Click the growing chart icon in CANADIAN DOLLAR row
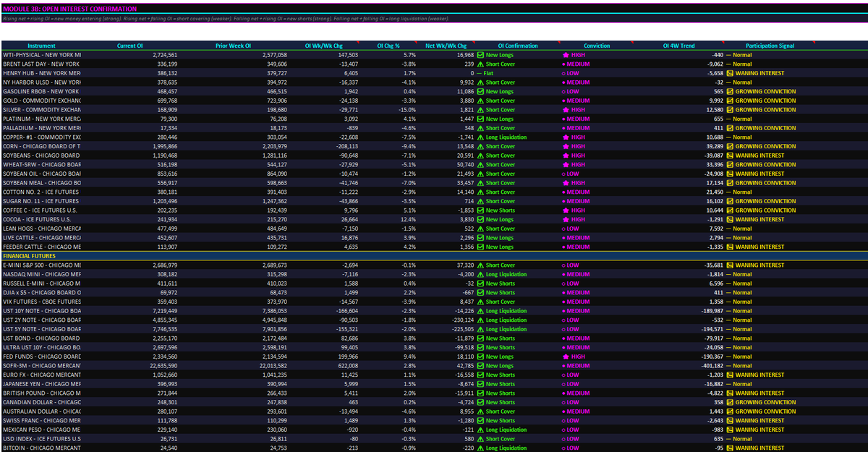The height and width of the screenshot is (452, 868). (730, 402)
